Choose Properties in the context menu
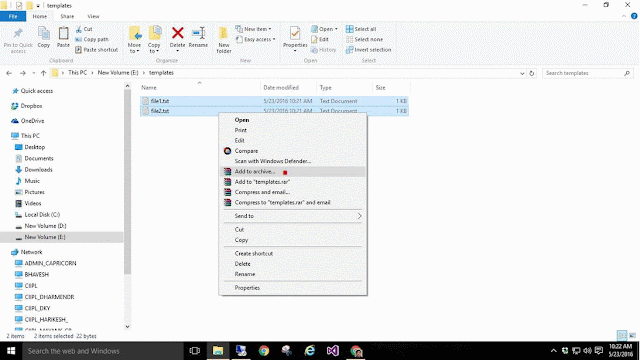This screenshot has height=360, width=640. coord(293,288)
